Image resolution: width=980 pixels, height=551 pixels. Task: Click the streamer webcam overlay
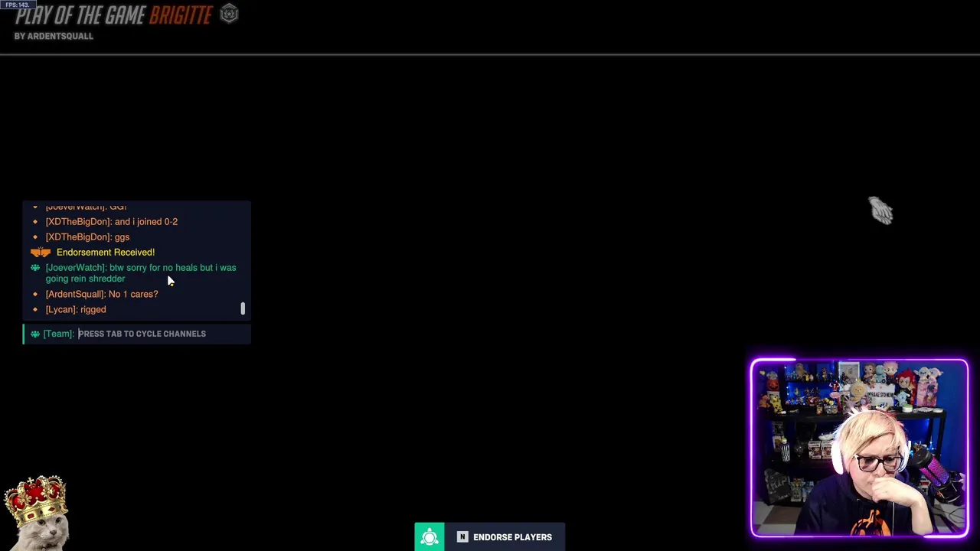click(859, 448)
